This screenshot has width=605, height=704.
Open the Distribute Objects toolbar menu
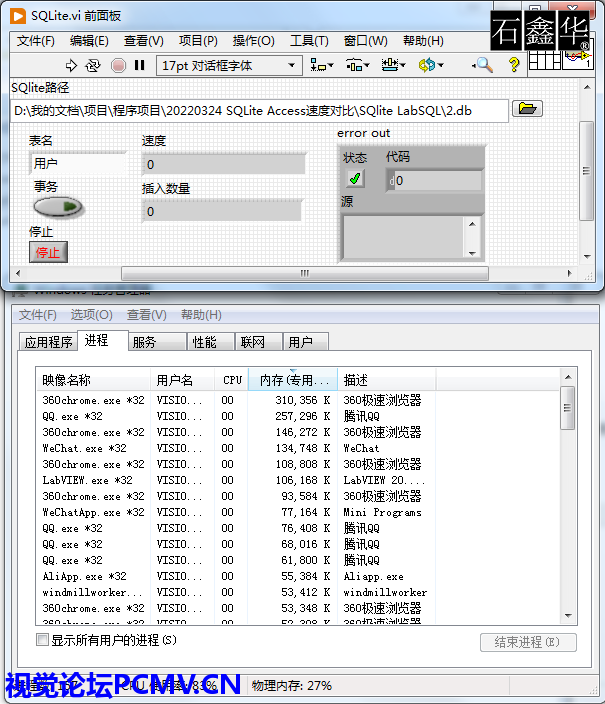tap(357, 66)
